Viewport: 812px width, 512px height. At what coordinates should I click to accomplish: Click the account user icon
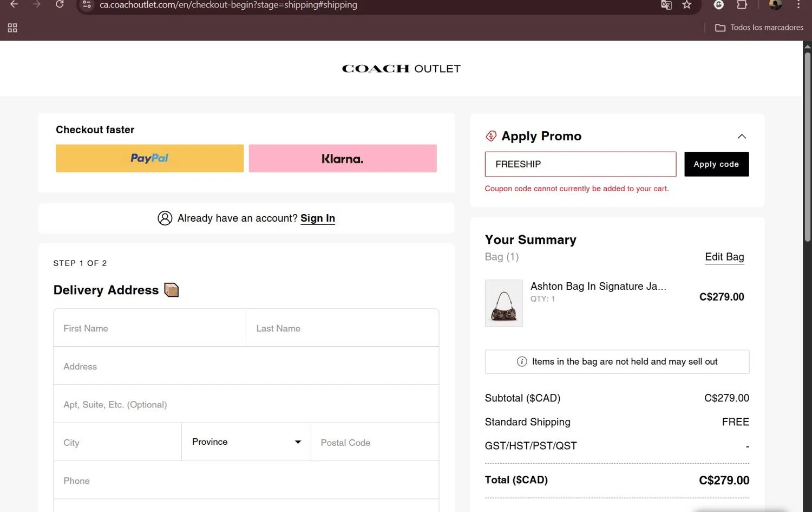(165, 218)
